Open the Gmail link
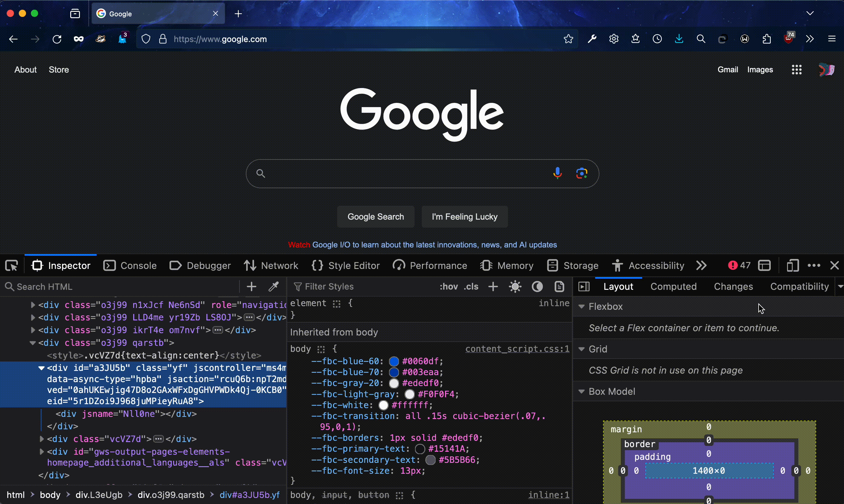Screen dimensions: 844x504 point(728,70)
